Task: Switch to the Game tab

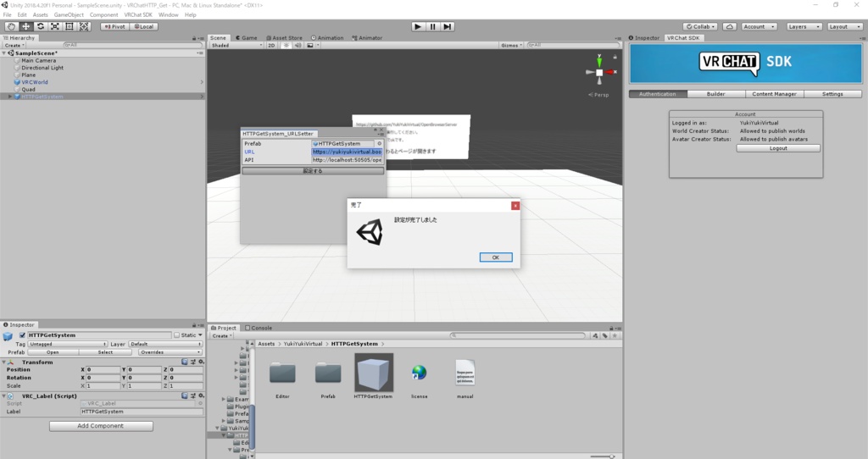Action: [x=247, y=38]
